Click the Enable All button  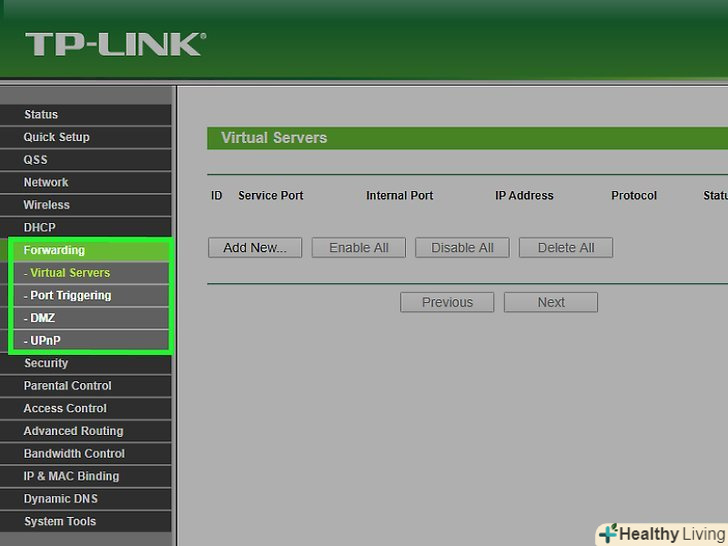click(x=358, y=248)
